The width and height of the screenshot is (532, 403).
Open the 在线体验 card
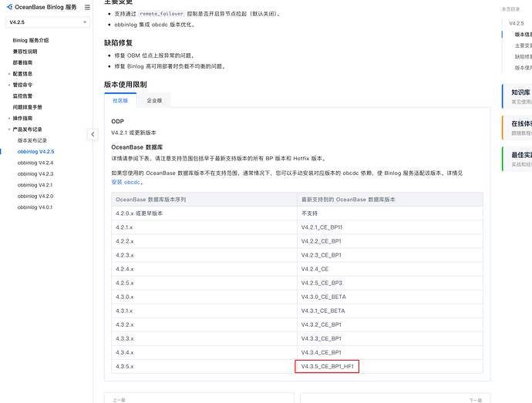517,128
